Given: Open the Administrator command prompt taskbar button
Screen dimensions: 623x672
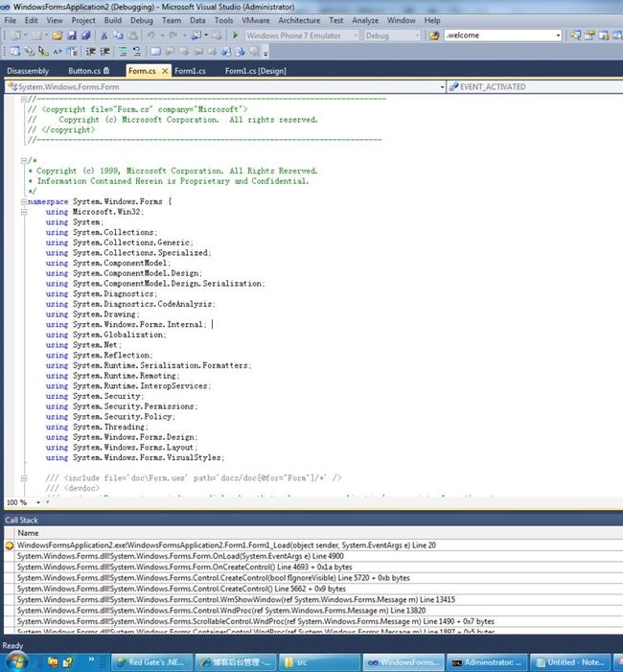Looking at the screenshot, I should 487,662.
